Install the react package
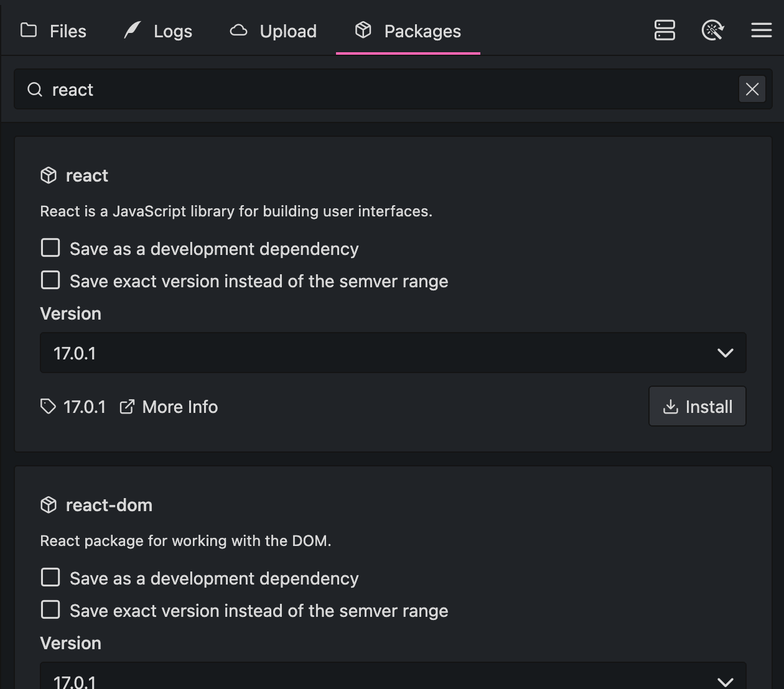784x689 pixels. point(697,406)
